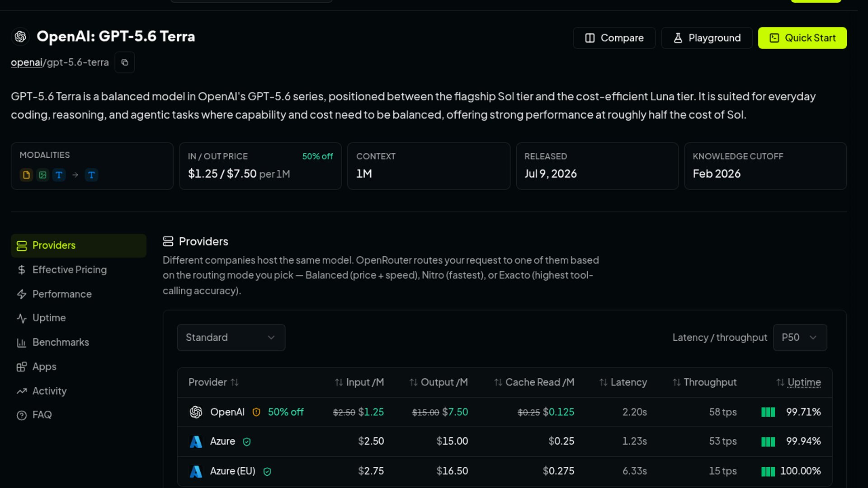Click the Jul 9, 2026 release date
This screenshot has height=488, width=868.
[551, 174]
